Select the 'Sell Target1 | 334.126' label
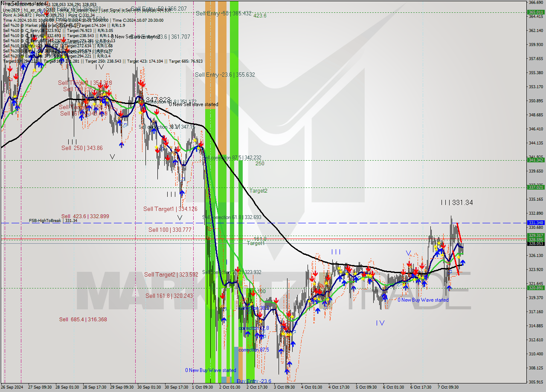The height and width of the screenshot is (392, 546). tap(170, 209)
